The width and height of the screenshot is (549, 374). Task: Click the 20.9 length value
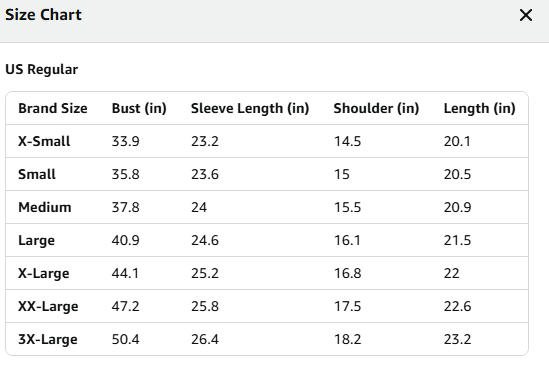457,207
